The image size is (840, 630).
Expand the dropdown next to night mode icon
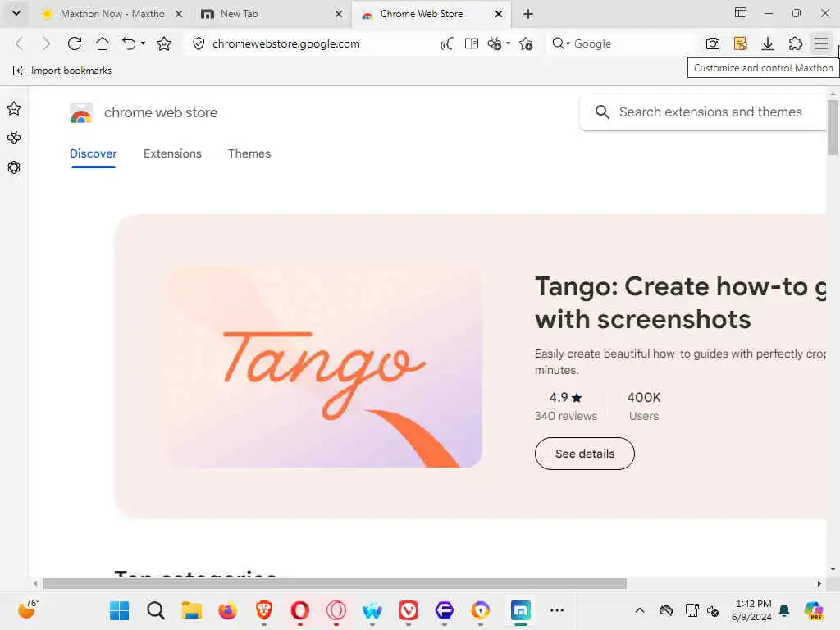tap(508, 43)
